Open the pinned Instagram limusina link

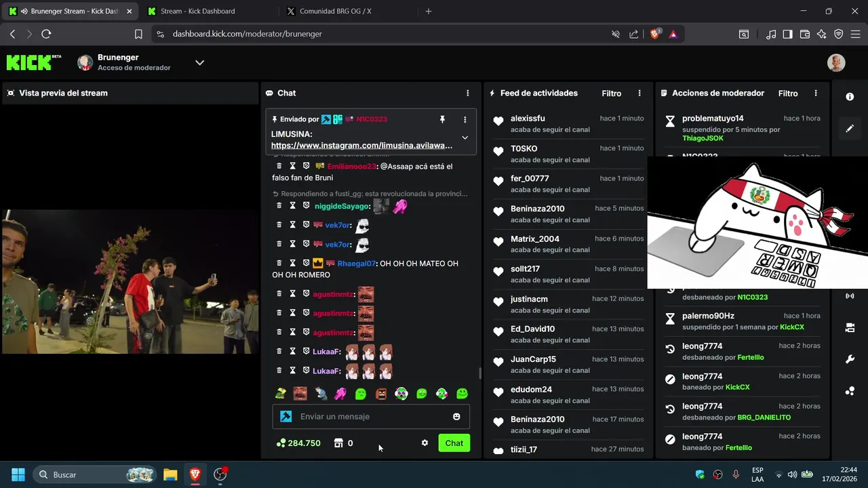tap(361, 145)
